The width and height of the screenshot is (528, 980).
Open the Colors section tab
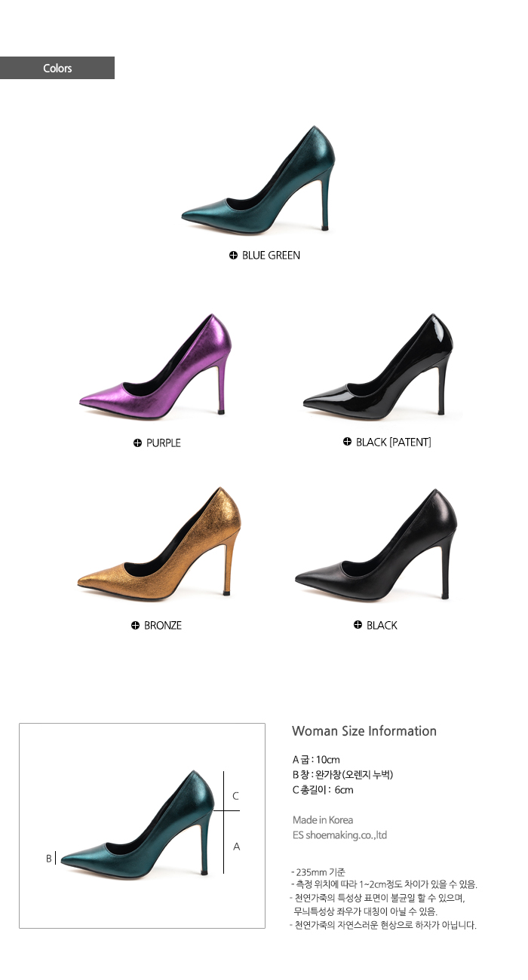[x=57, y=68]
